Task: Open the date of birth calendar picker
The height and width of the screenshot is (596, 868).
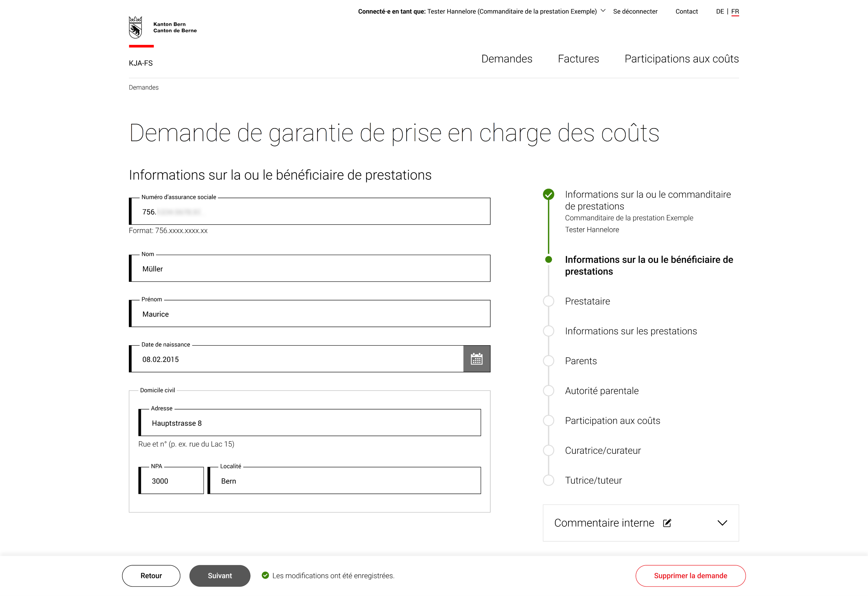Action: pos(477,359)
